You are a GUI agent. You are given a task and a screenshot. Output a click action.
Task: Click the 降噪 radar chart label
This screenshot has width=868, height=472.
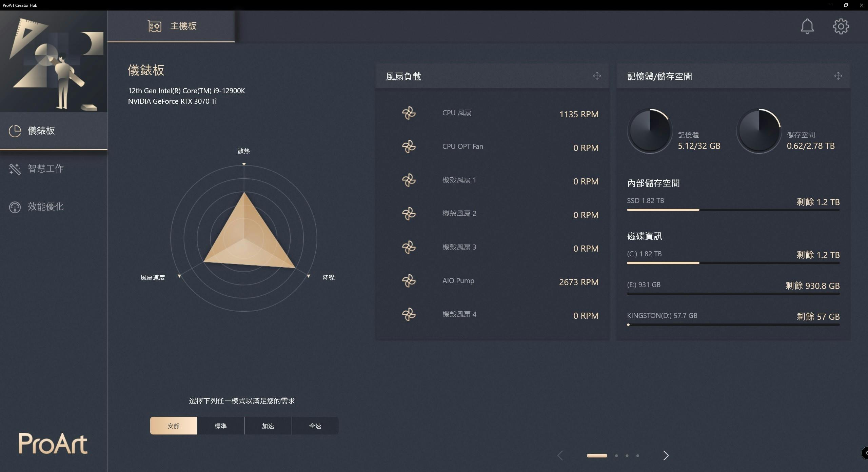tap(328, 277)
